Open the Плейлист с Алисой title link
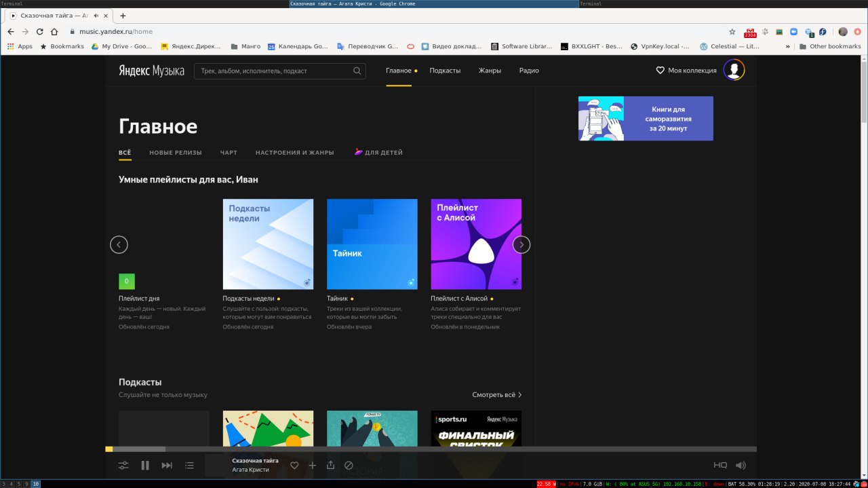The width and height of the screenshot is (868, 488). coord(459,299)
